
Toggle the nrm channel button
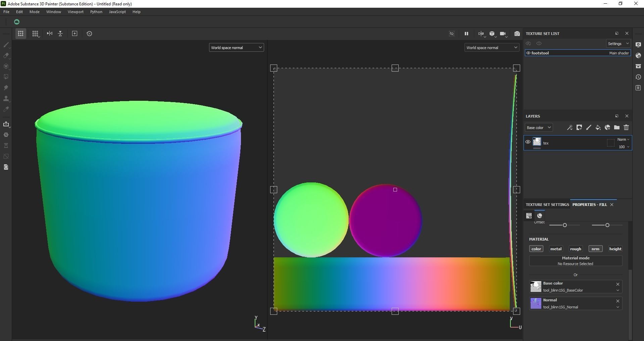click(595, 249)
